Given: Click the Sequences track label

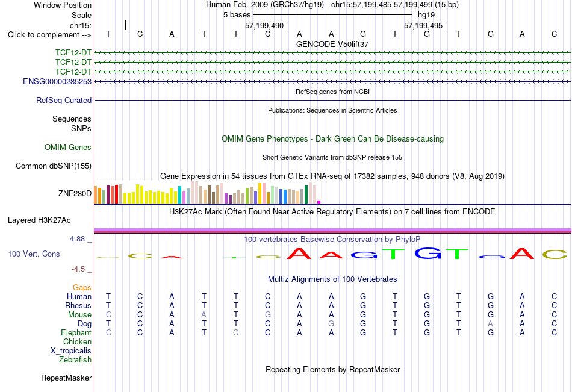Looking at the screenshot, I should point(72,119).
